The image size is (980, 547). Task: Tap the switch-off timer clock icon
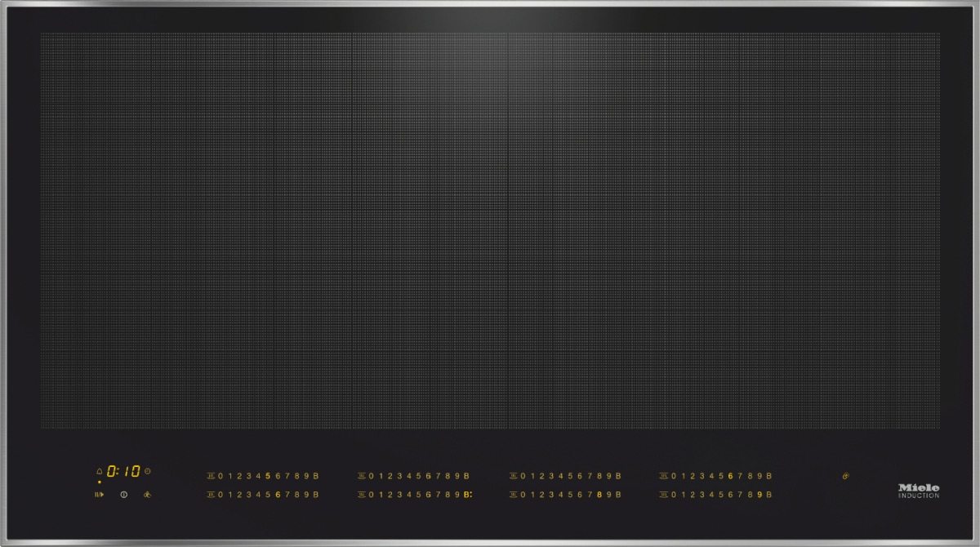pos(148,472)
